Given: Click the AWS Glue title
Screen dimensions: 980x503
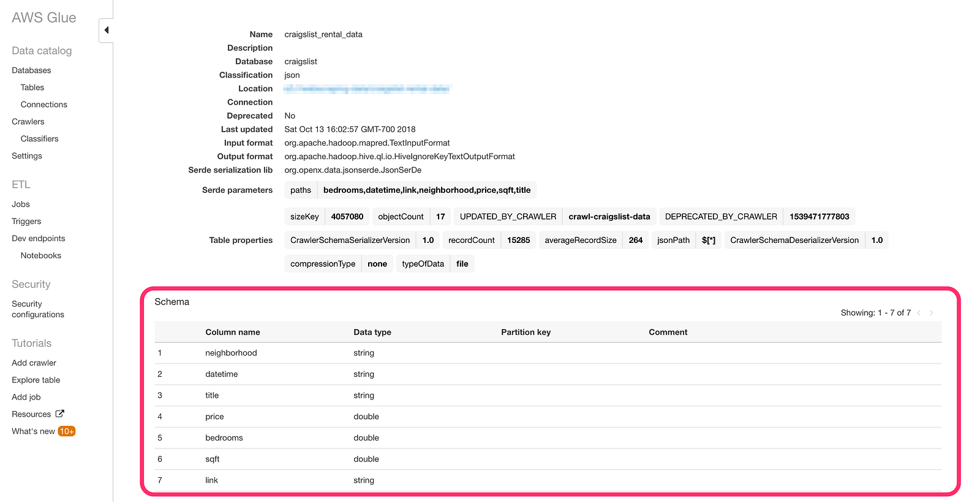Looking at the screenshot, I should click(x=44, y=18).
